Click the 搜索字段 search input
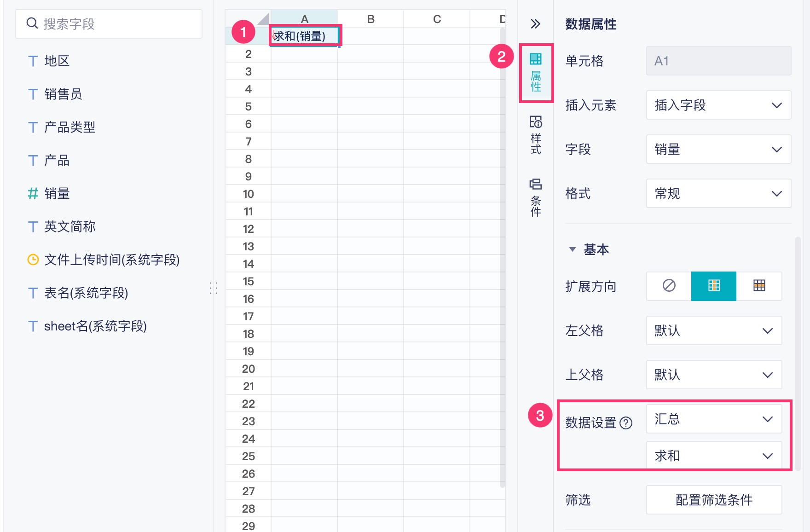 pos(115,24)
